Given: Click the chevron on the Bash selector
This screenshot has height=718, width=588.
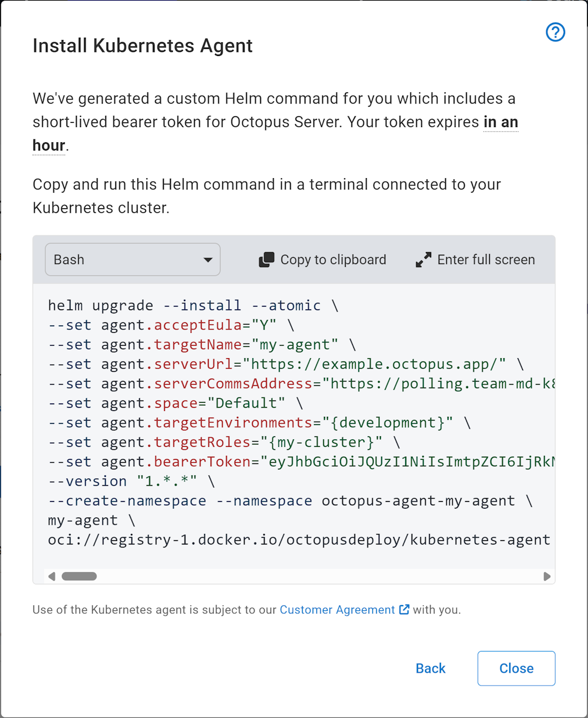Looking at the screenshot, I should coord(208,259).
